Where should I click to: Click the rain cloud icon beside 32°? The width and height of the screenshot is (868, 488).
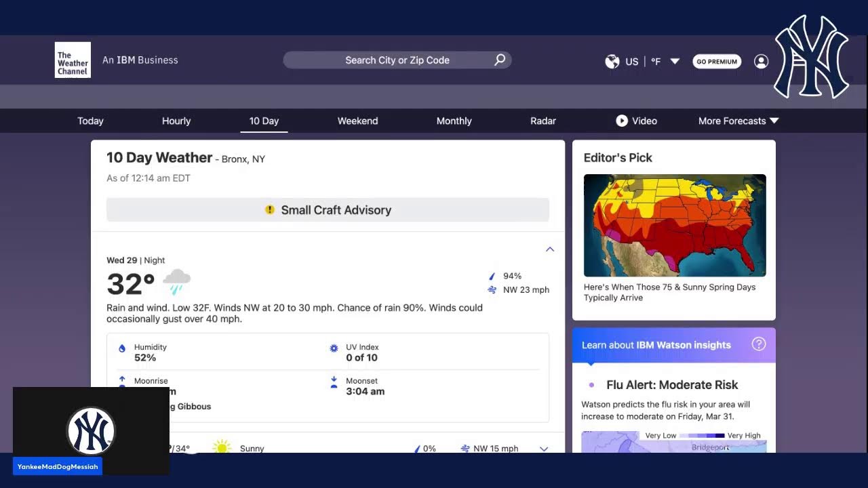177,281
